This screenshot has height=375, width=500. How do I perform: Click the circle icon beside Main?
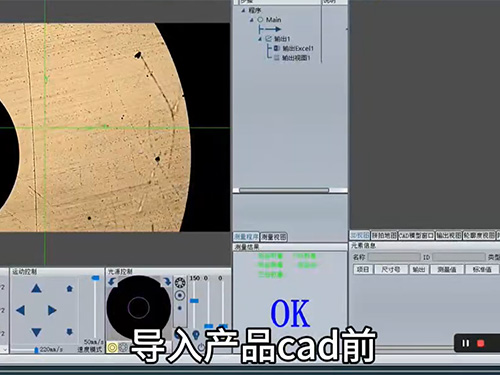tap(260, 20)
